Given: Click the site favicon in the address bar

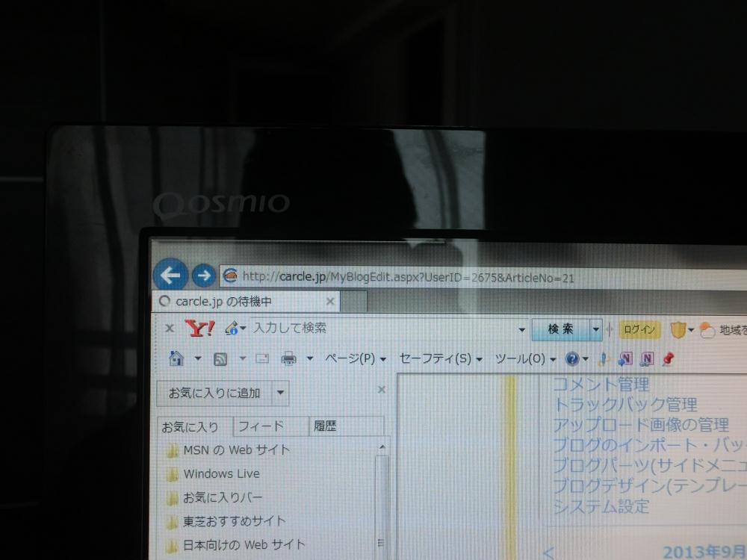Looking at the screenshot, I should 231,276.
